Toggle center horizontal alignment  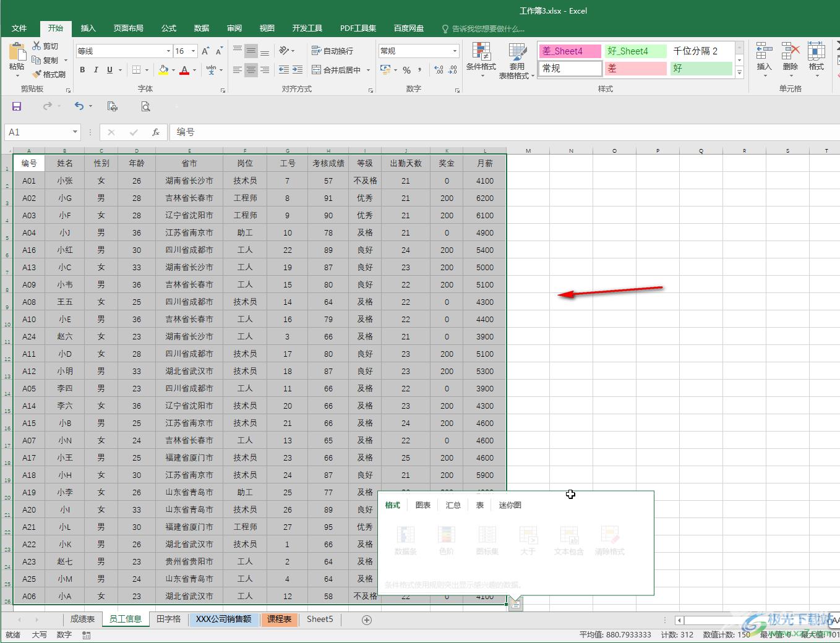click(x=251, y=70)
